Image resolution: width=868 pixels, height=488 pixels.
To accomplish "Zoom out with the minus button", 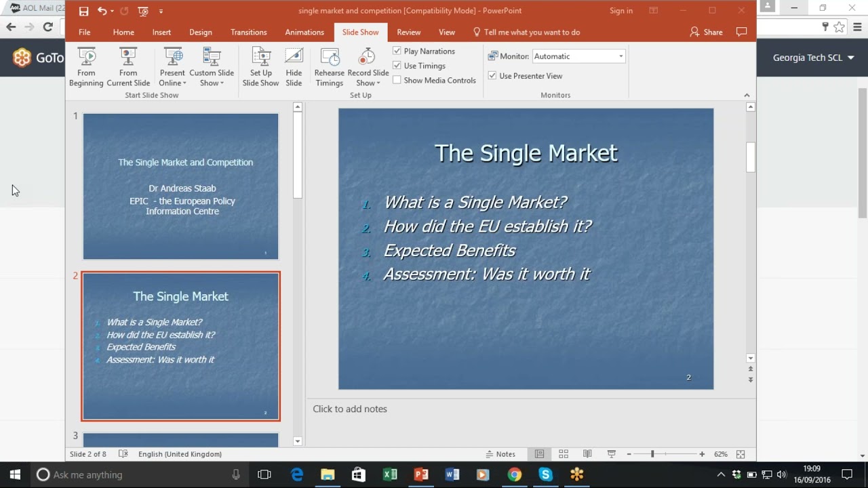I will point(629,454).
